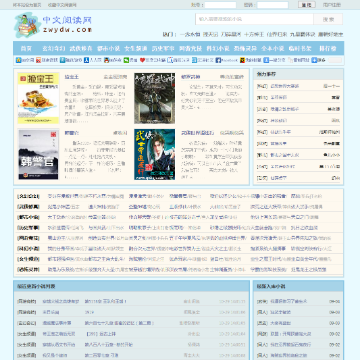Viewport: 360px width, 360px height.
Task: Click the 最近更新小说列表 panel heading
Action: [x=36, y=286]
